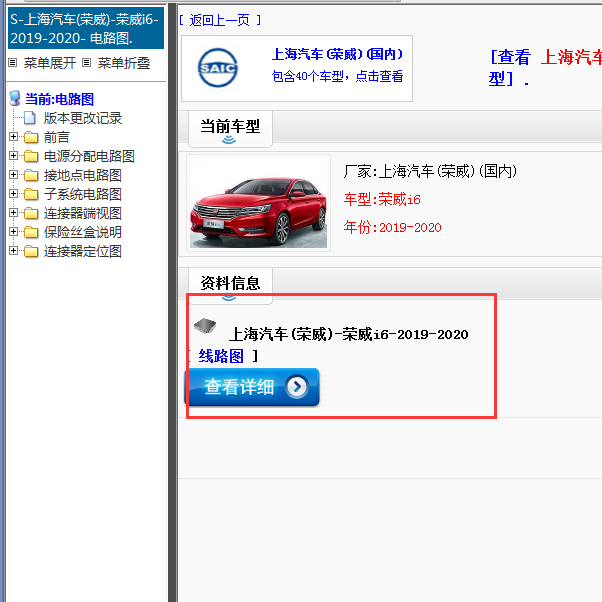Click the folder icon of 保险丝盒说明
The width and height of the screenshot is (602, 602).
click(31, 232)
